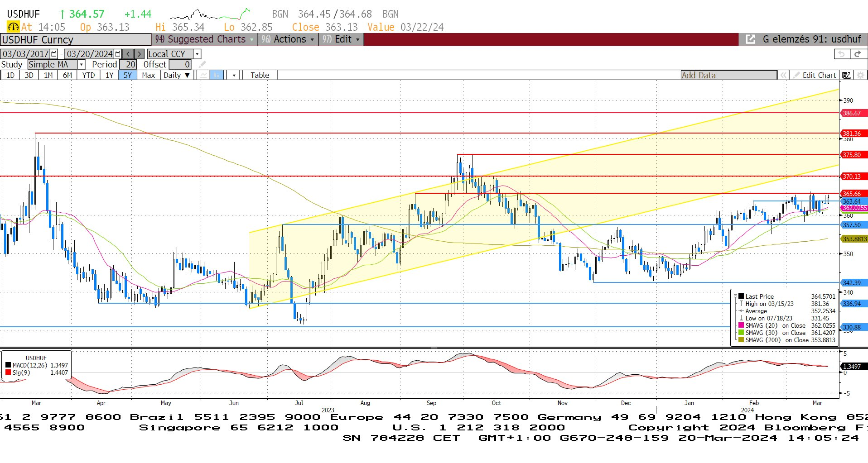868x463 pixels.
Task: Switch to Table view
Action: (260, 75)
